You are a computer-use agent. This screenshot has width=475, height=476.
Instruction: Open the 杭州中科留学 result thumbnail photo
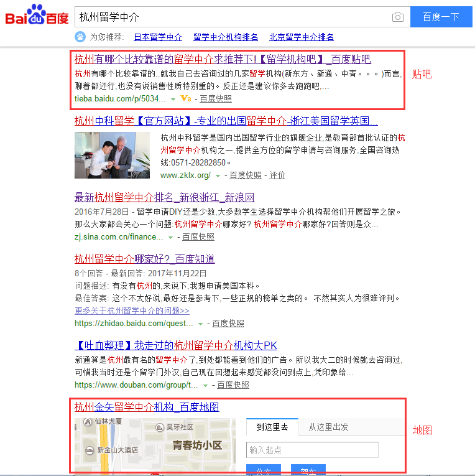pos(113,155)
